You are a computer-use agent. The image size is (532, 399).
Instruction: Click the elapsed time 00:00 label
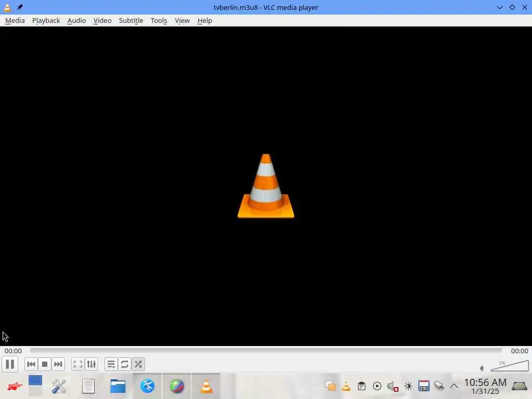tap(13, 351)
